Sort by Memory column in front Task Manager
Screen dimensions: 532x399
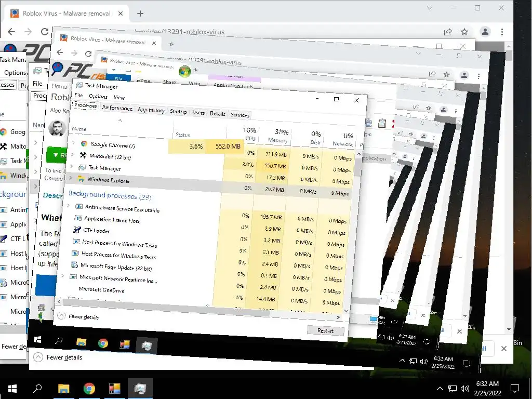278,136
